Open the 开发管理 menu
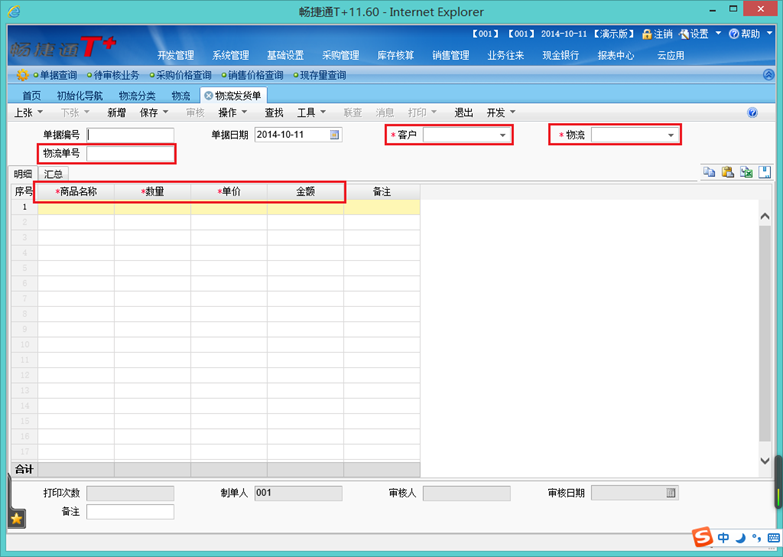Viewport: 783px width, 557px height. click(x=175, y=55)
